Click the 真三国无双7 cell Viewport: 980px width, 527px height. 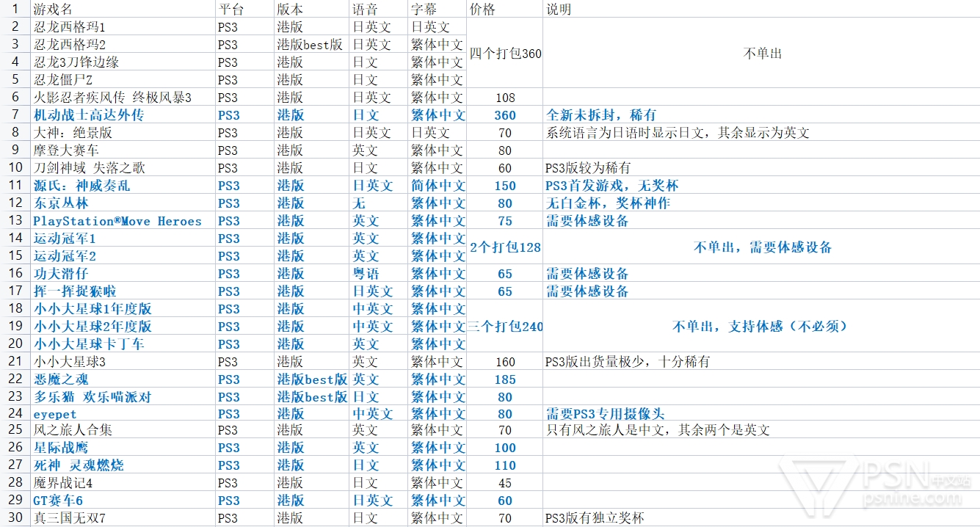[x=123, y=517]
